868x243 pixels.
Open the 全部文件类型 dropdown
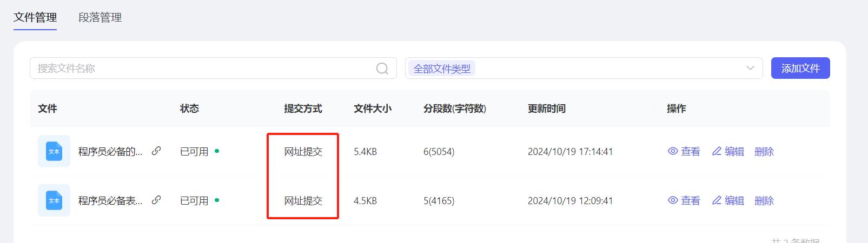coord(584,68)
